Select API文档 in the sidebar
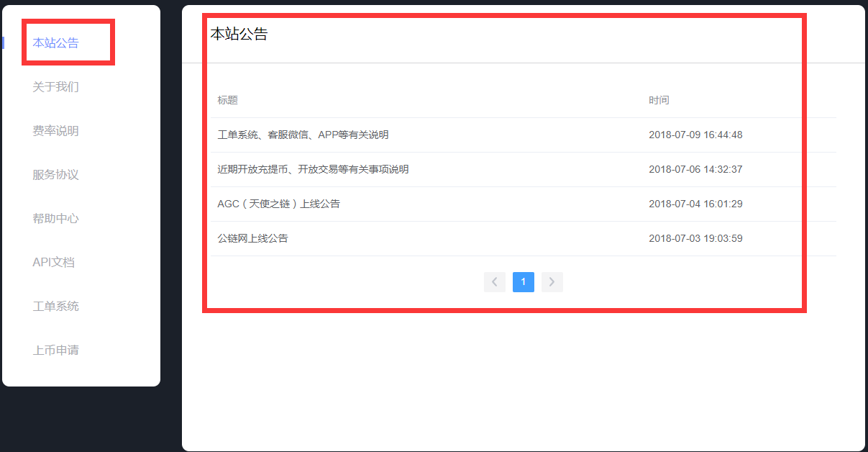 point(54,263)
